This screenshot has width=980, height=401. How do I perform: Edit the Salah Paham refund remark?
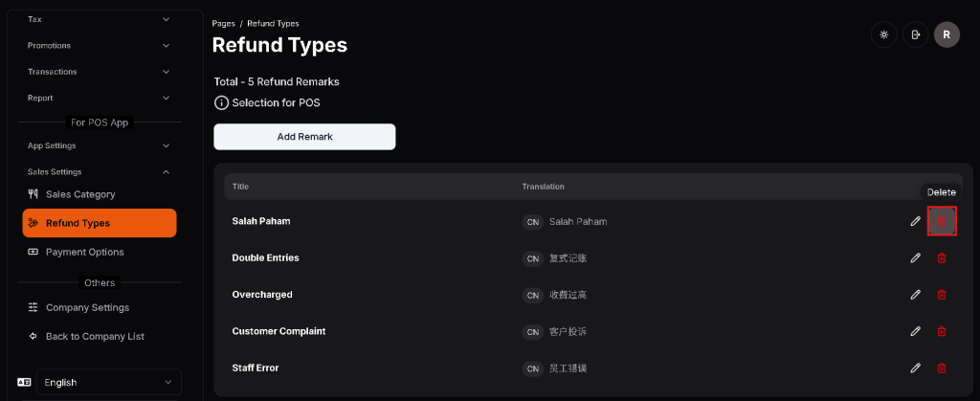[916, 221]
